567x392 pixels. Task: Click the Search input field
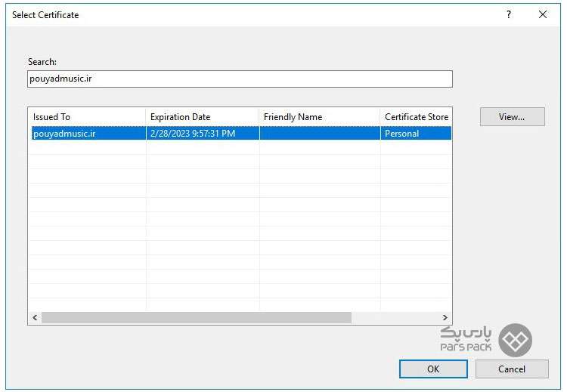tap(240, 79)
